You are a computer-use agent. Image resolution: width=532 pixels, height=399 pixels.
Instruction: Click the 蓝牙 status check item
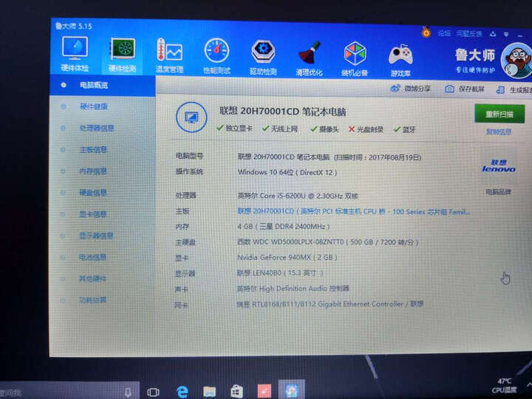coord(404,129)
